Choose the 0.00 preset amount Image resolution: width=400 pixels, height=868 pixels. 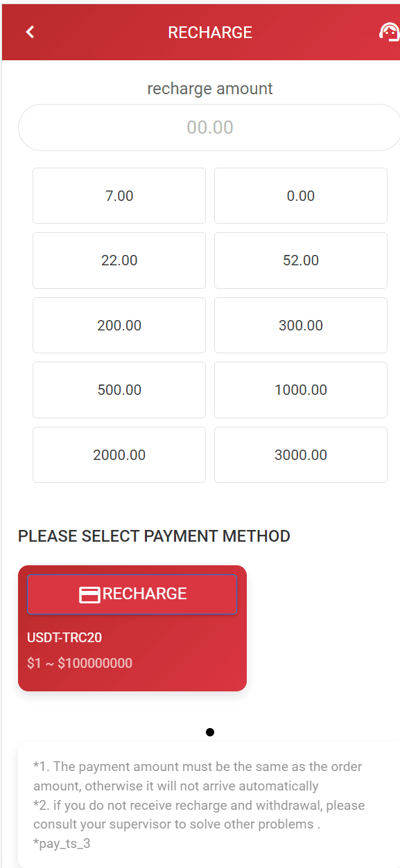tap(301, 196)
